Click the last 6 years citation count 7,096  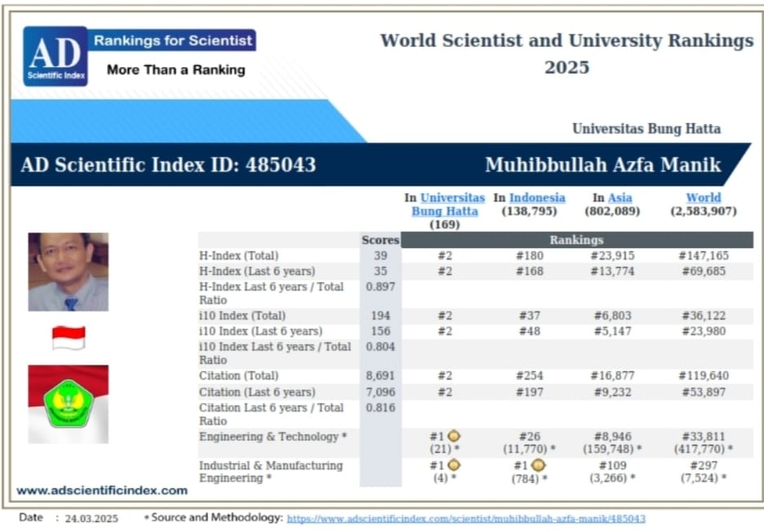[380, 392]
